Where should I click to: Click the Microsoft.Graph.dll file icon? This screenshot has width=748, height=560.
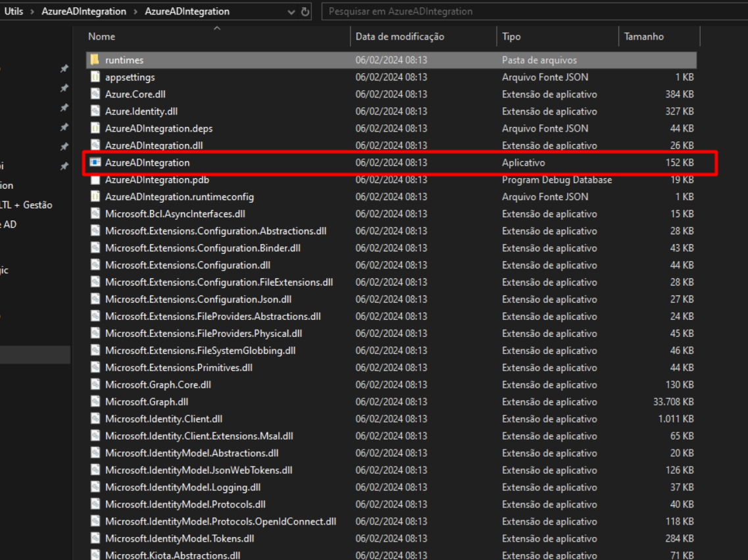pos(95,401)
